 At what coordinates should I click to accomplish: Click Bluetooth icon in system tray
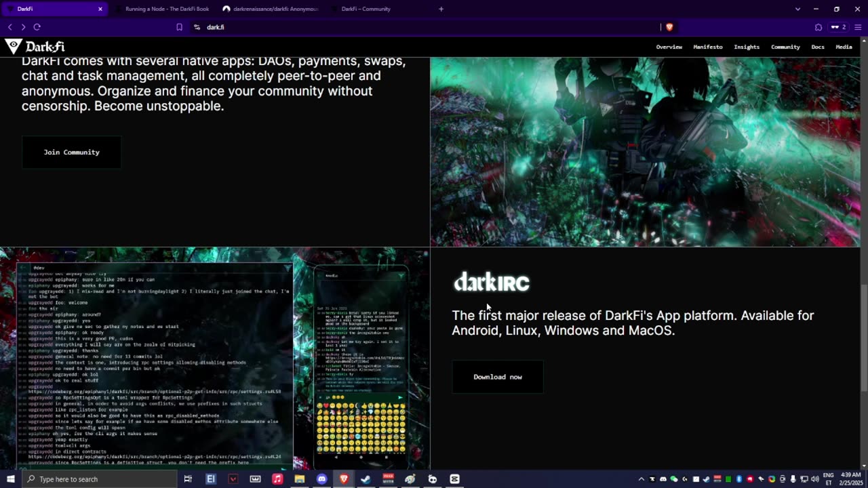pyautogui.click(x=739, y=479)
